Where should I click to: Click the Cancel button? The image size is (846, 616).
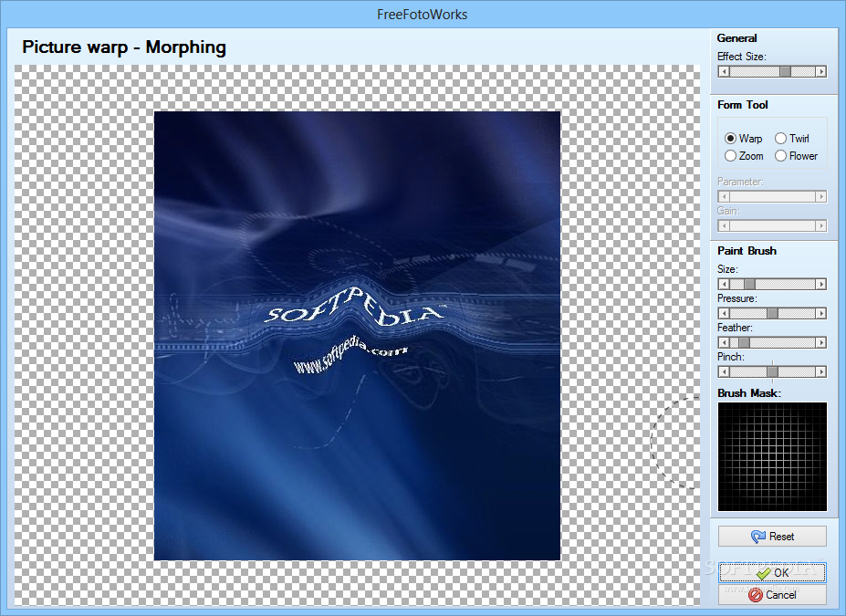(x=772, y=594)
